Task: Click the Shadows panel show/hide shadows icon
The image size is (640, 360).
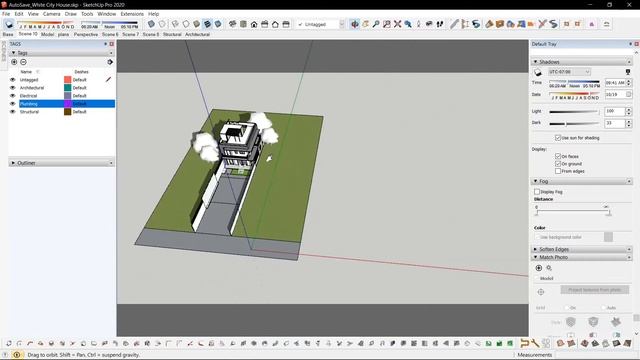Action: pyautogui.click(x=538, y=72)
